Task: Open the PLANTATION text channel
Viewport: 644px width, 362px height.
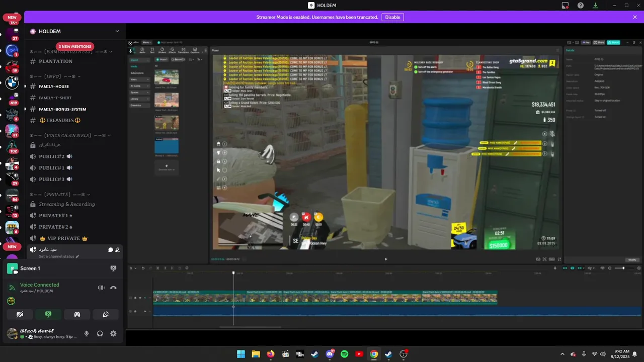Action: (73, 61)
